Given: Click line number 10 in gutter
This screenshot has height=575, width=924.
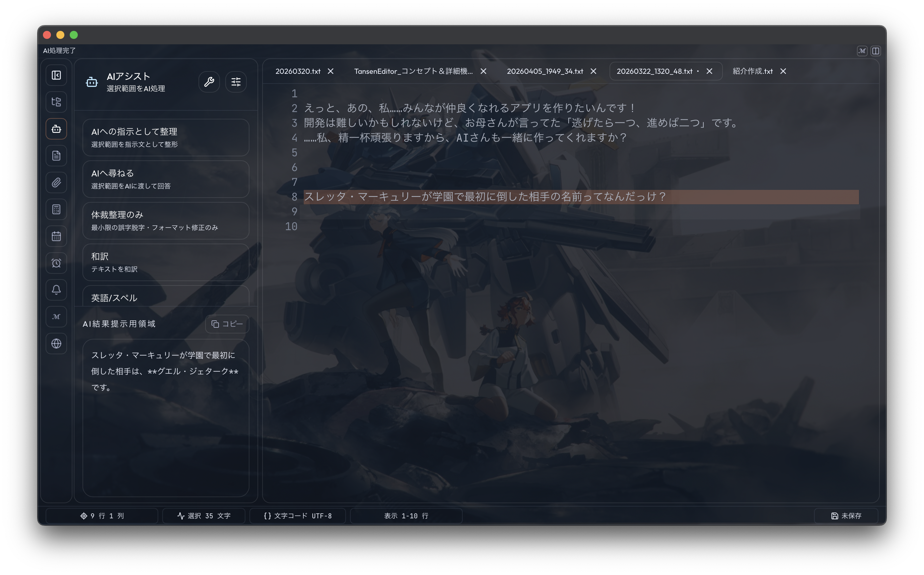Looking at the screenshot, I should (291, 226).
